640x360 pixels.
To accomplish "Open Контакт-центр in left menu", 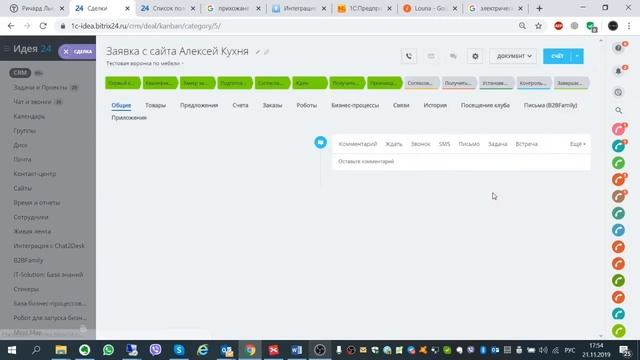I will pyautogui.click(x=35, y=174).
